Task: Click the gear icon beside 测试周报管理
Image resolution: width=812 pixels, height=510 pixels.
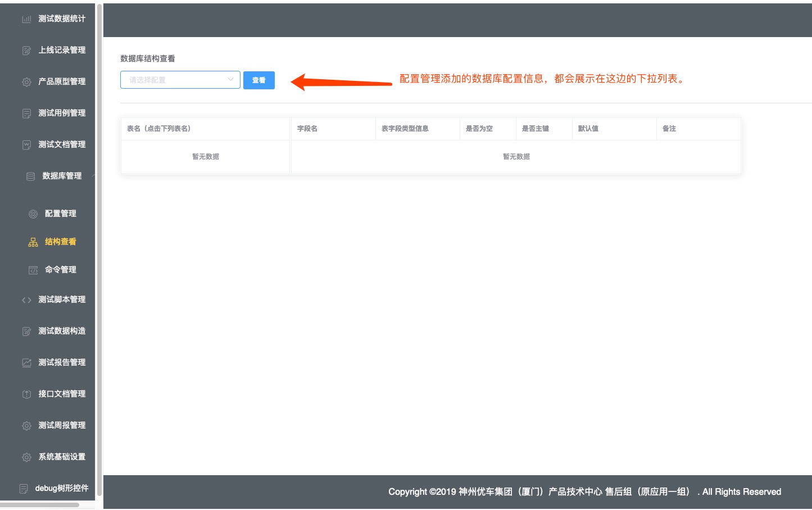Action: [26, 426]
